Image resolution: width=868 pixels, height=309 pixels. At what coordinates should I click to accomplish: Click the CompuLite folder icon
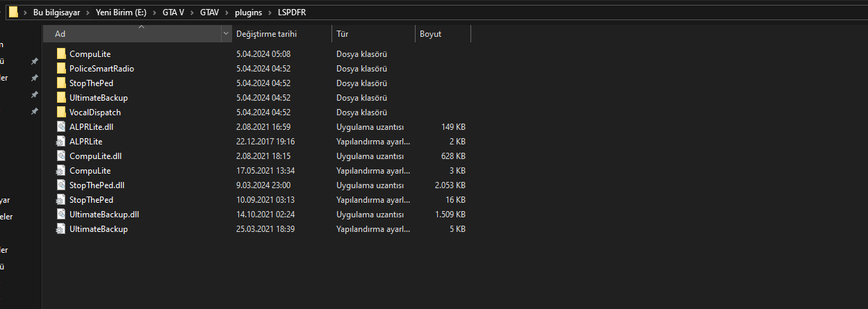click(x=61, y=53)
